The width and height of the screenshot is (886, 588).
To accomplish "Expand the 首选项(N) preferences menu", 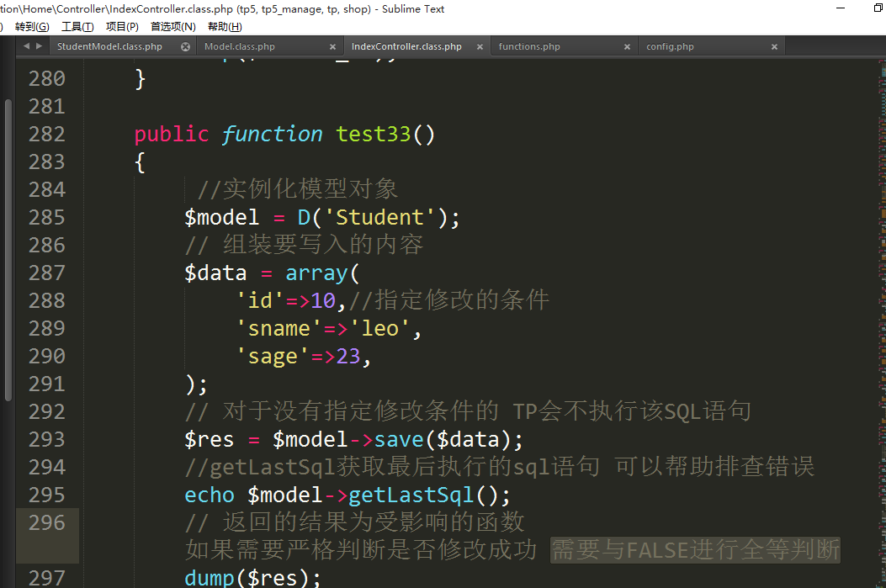I will (172, 27).
